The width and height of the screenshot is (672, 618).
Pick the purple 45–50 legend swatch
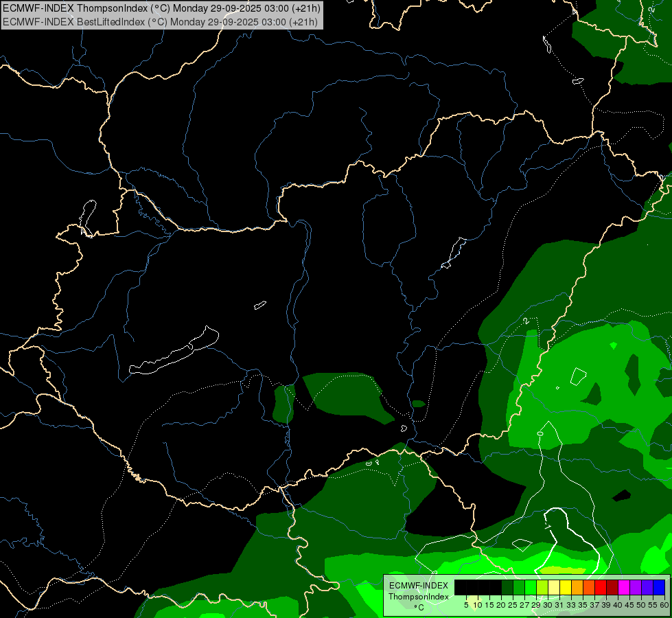tap(636, 587)
